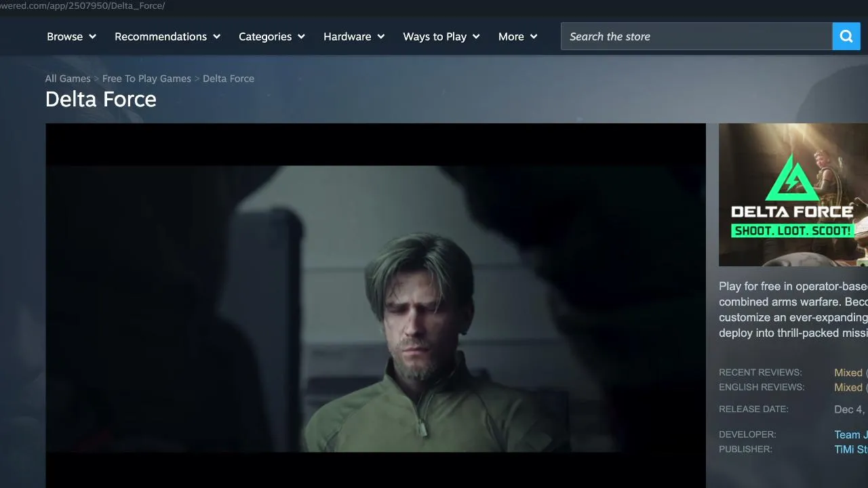The width and height of the screenshot is (868, 488).
Task: Select the Delta Force breadcrumb link
Action: click(x=229, y=79)
